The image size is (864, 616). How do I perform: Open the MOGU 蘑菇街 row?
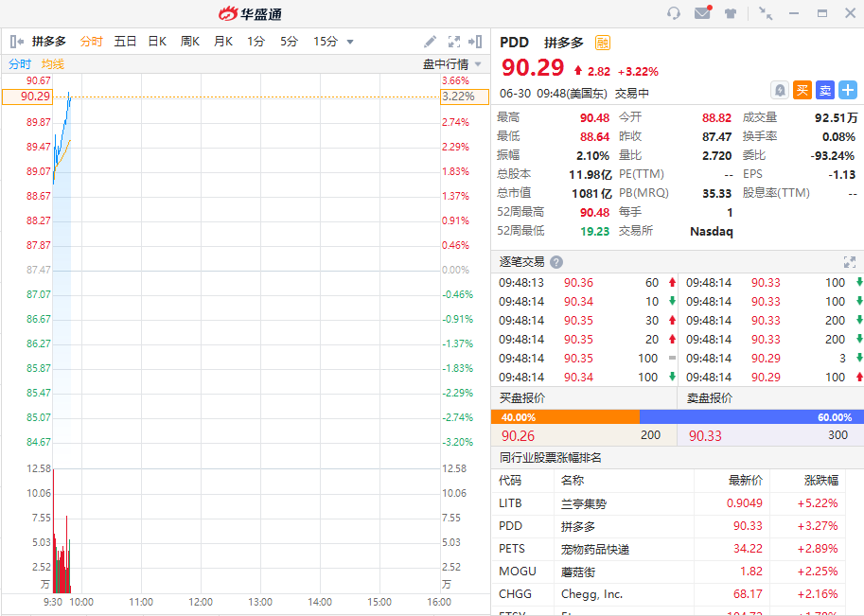pyautogui.click(x=668, y=572)
